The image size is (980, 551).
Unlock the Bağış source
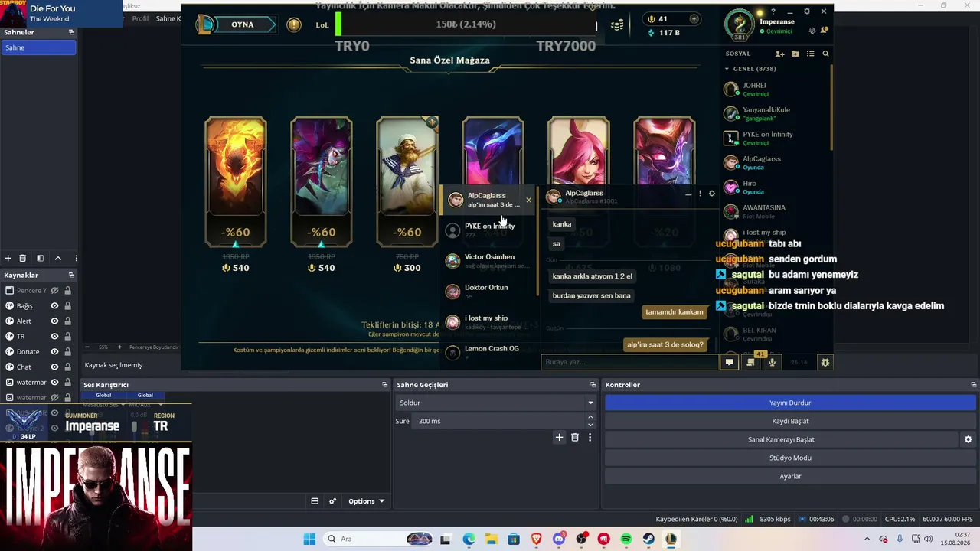[67, 306]
